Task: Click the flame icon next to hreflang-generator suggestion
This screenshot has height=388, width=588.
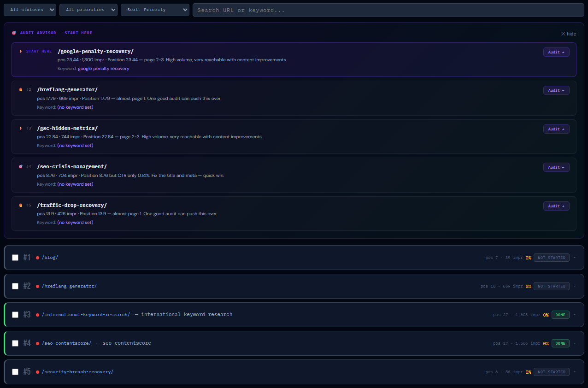Action: click(x=21, y=89)
